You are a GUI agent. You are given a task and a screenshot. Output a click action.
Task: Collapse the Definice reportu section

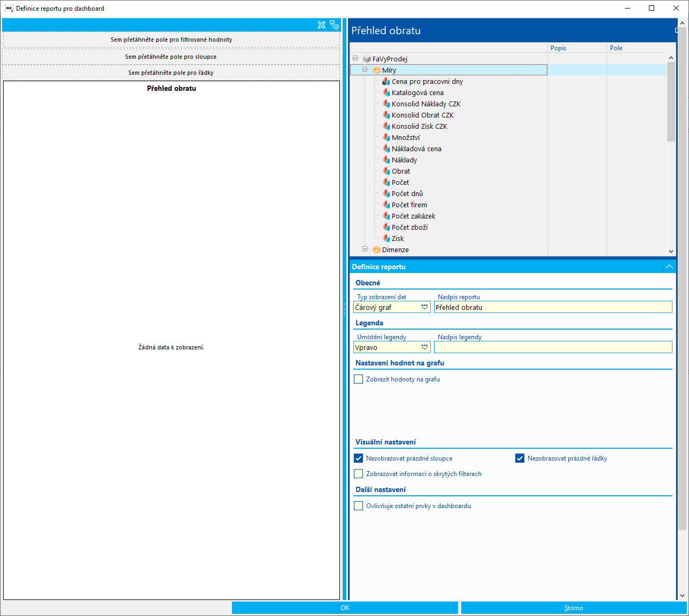point(669,267)
